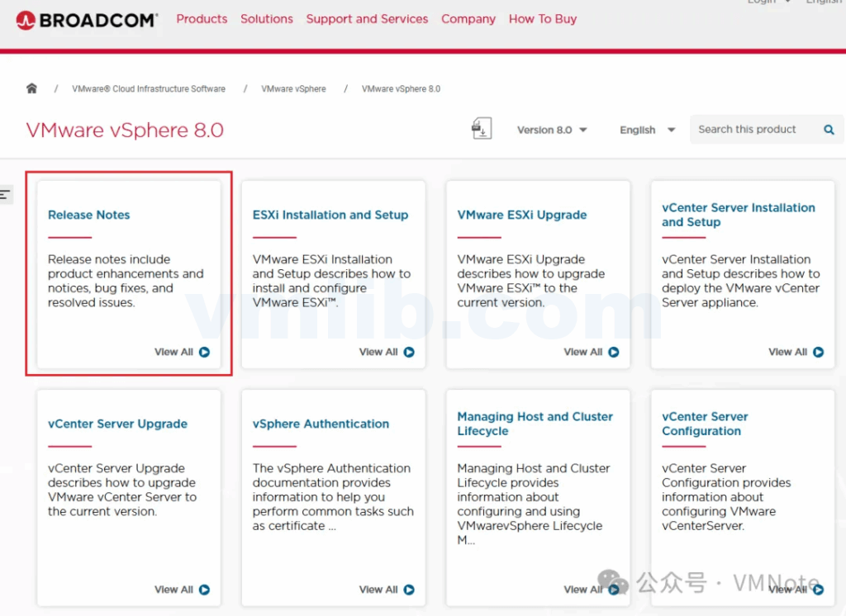Click Release Notes View All arrow icon
The width and height of the screenshot is (846, 616).
pos(204,352)
